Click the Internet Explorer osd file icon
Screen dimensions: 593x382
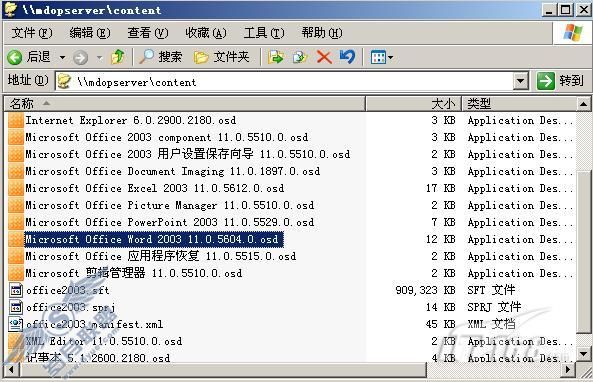coord(16,121)
